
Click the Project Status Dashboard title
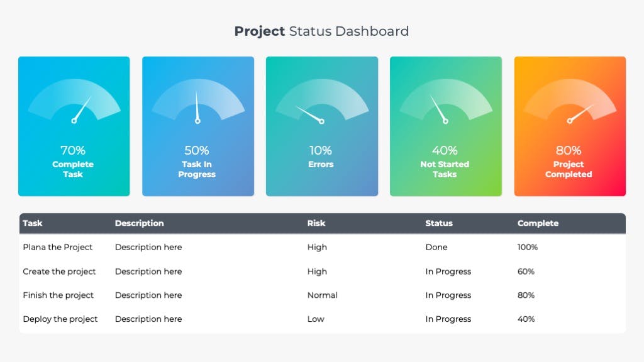click(321, 31)
